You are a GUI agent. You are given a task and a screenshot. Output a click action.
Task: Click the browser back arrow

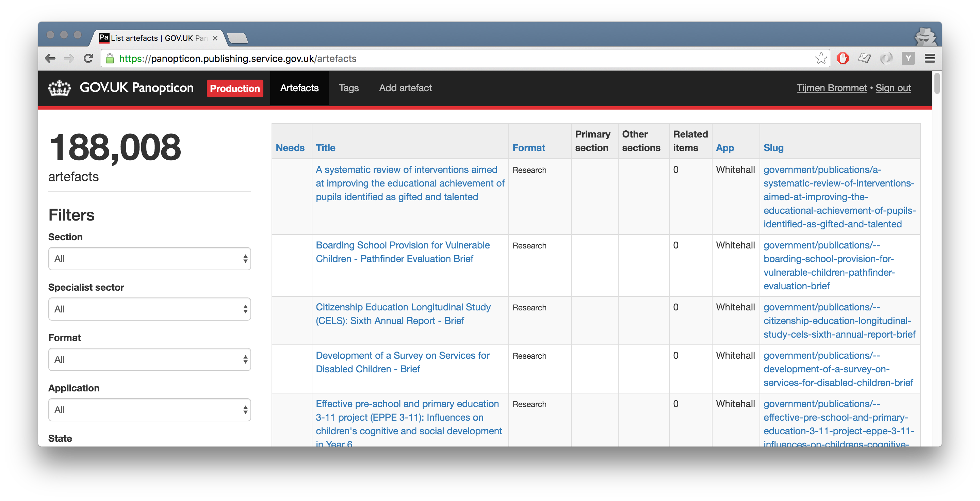click(50, 59)
